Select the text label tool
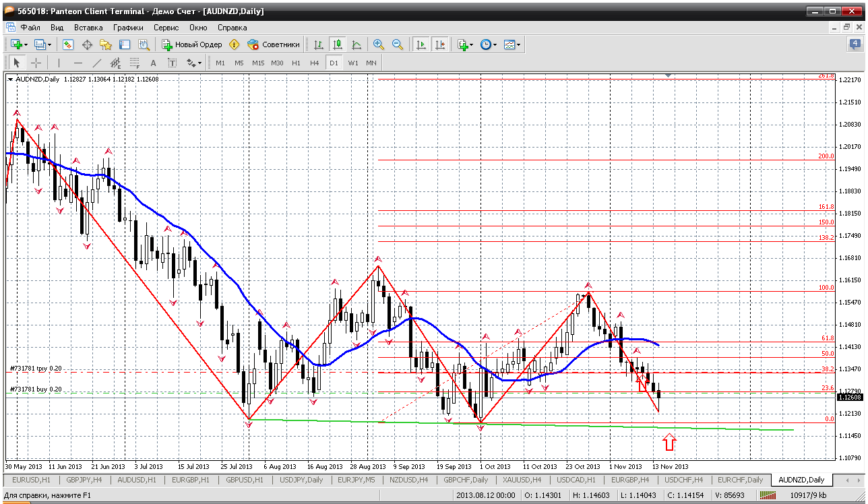 [172, 63]
